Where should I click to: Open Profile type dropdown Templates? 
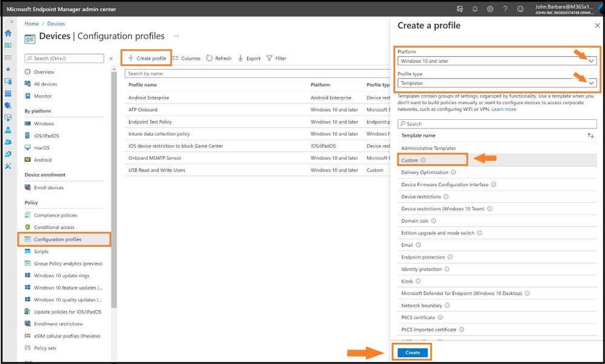coord(497,83)
